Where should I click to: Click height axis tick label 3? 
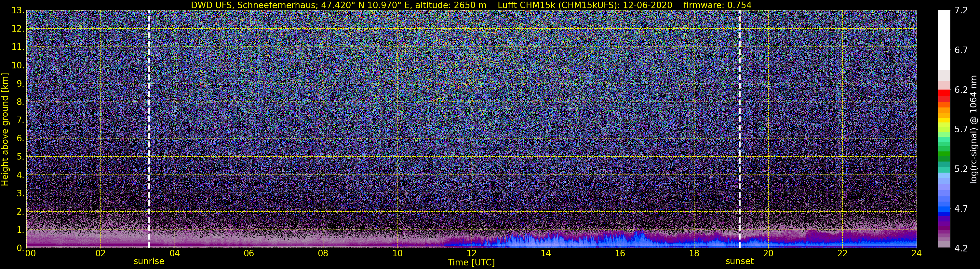20,193
